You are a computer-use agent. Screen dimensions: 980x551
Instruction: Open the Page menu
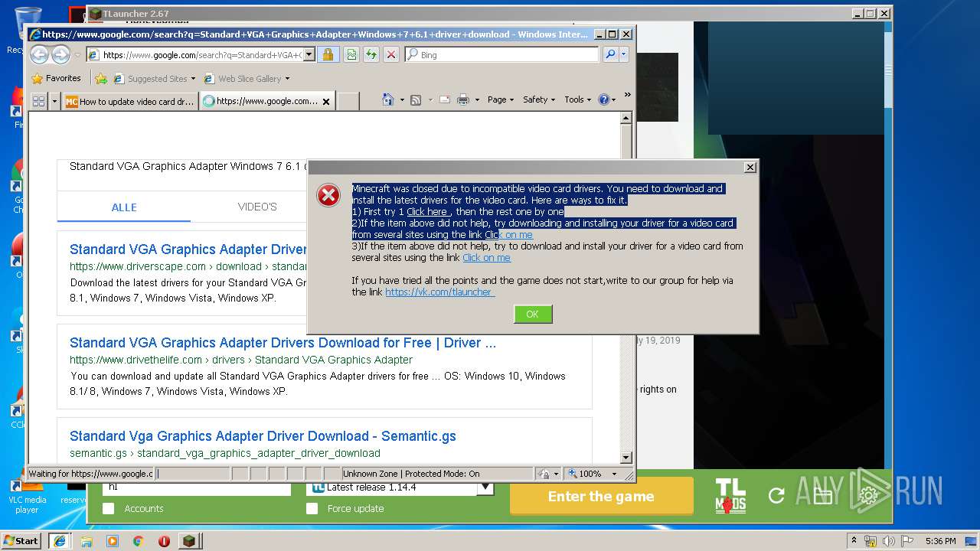click(x=501, y=99)
